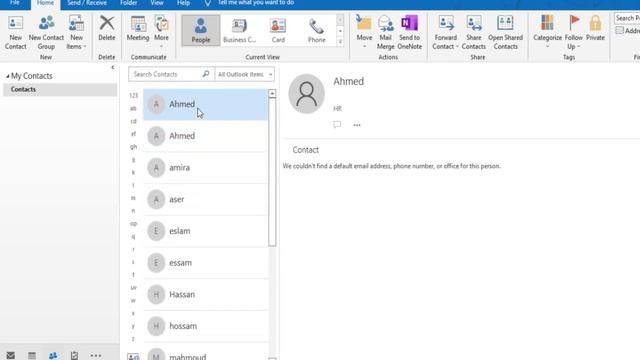Delete the selected contact
Viewport: 640px width, 360px height.
[107, 29]
